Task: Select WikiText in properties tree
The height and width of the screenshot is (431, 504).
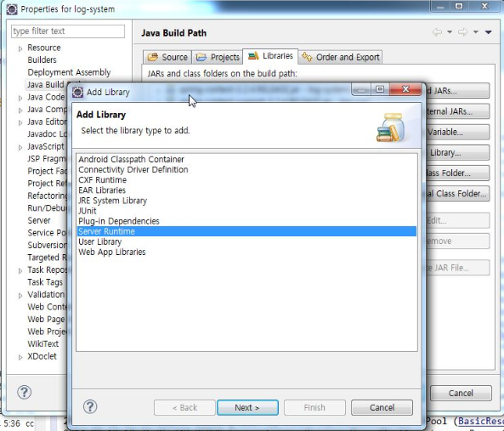Action: point(43,344)
